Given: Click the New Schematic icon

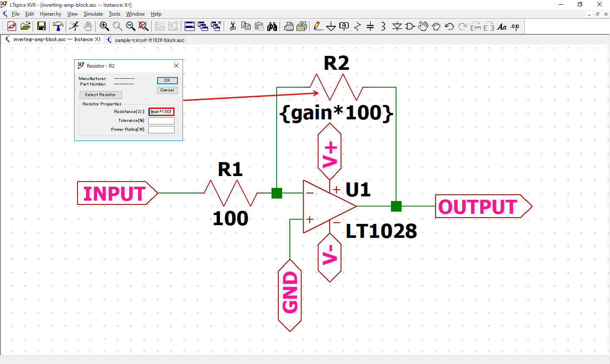Looking at the screenshot, I should 12,26.
